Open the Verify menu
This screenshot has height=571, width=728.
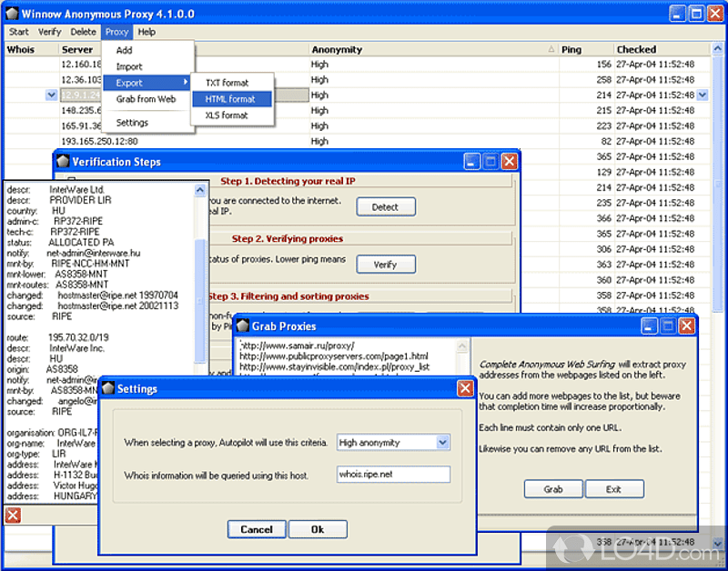click(x=49, y=32)
